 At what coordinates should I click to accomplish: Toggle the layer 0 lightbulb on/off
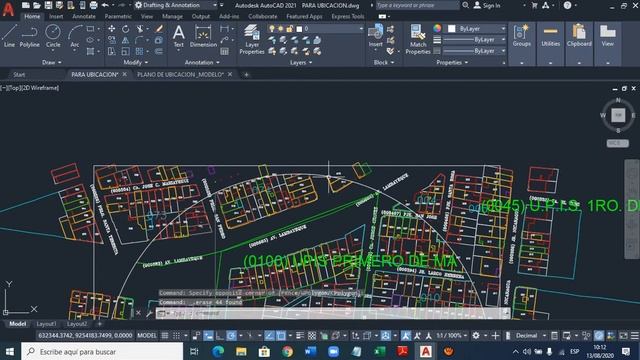(271, 29)
